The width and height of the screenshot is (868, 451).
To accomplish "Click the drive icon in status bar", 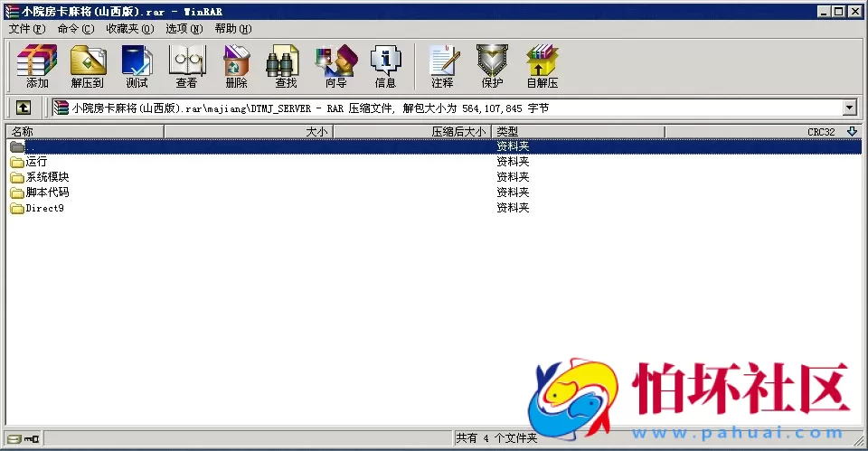I will point(14,438).
